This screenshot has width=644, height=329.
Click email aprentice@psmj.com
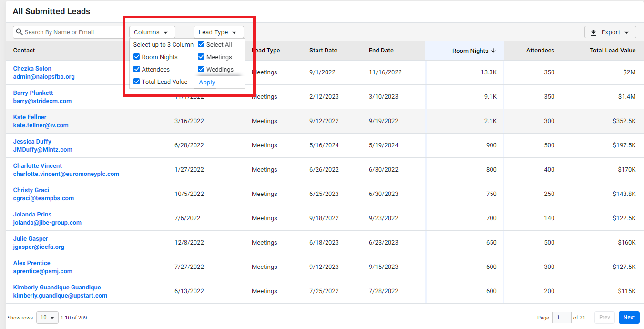[x=43, y=271]
